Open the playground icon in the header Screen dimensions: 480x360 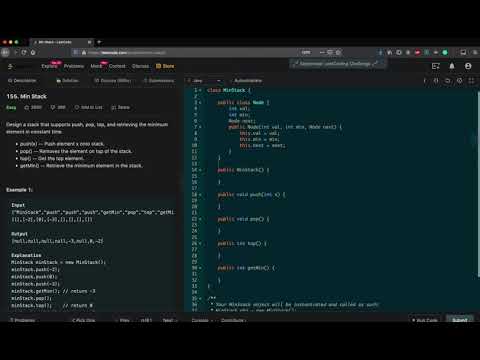coord(436,66)
